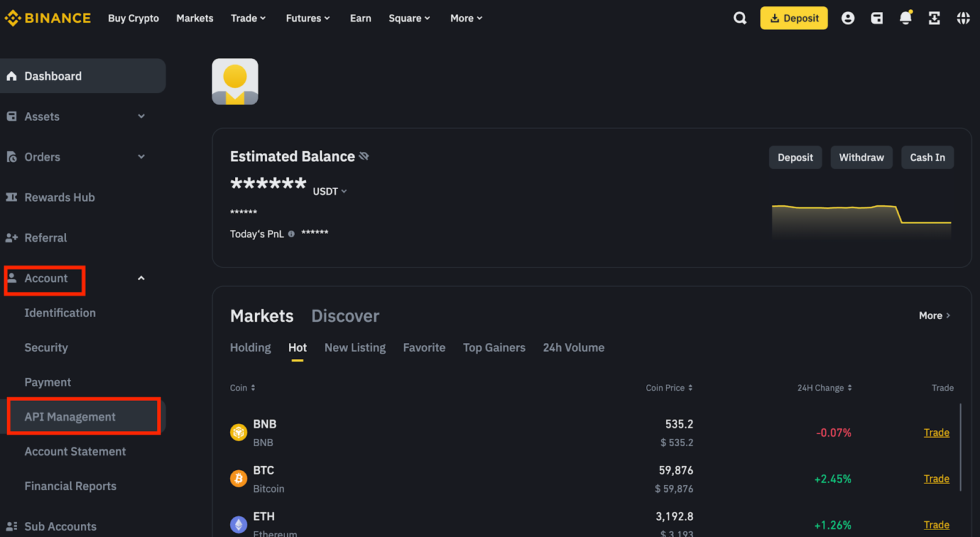This screenshot has width=980, height=537.
Task: Open Rewards Hub in the sidebar
Action: pyautogui.click(x=59, y=197)
